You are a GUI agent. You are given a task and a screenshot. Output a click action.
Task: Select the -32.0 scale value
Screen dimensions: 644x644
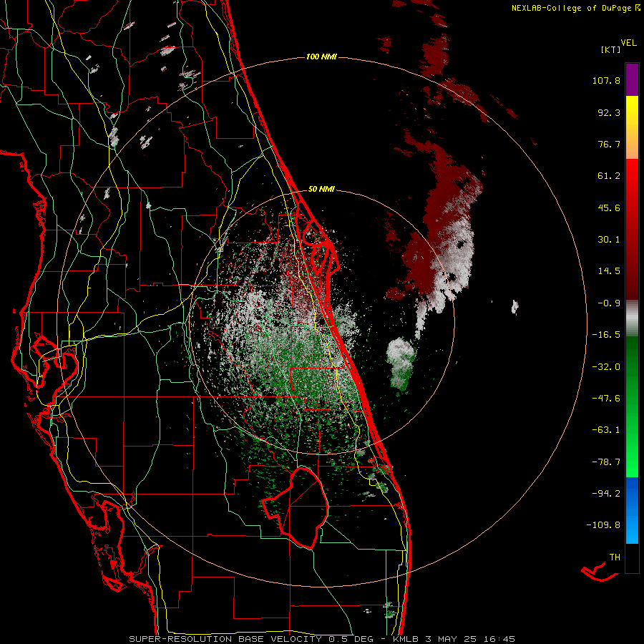click(606, 367)
